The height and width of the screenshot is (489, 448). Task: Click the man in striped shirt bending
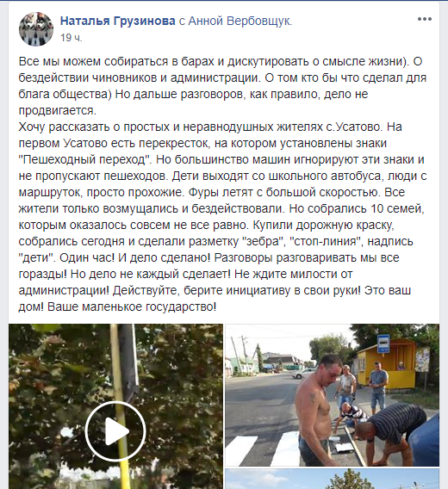click(x=392, y=434)
